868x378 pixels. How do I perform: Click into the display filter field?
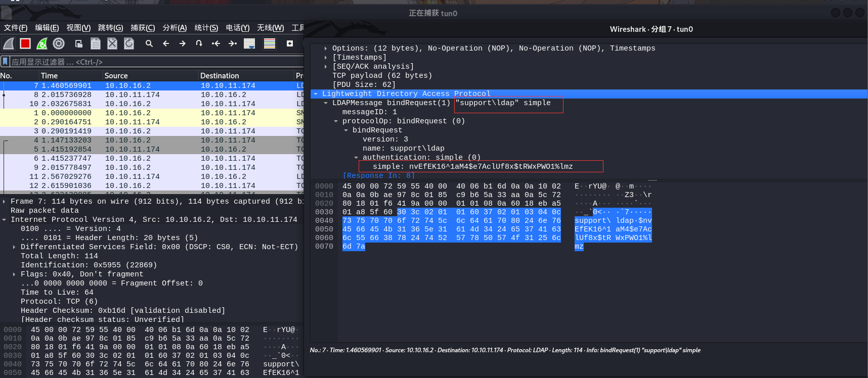(157, 62)
